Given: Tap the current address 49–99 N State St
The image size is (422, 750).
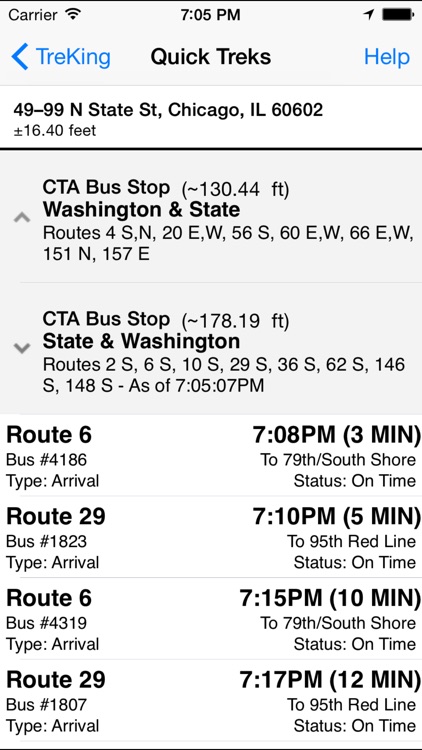Looking at the screenshot, I should [x=211, y=118].
